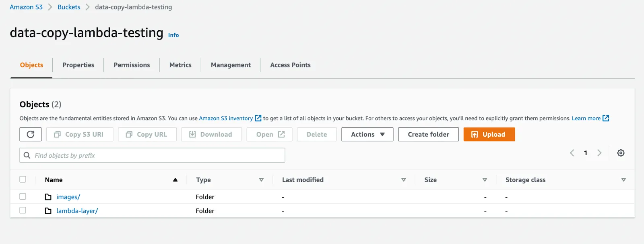Sort by Type column arrow
Screen dimensions: 644x244
[261, 180]
